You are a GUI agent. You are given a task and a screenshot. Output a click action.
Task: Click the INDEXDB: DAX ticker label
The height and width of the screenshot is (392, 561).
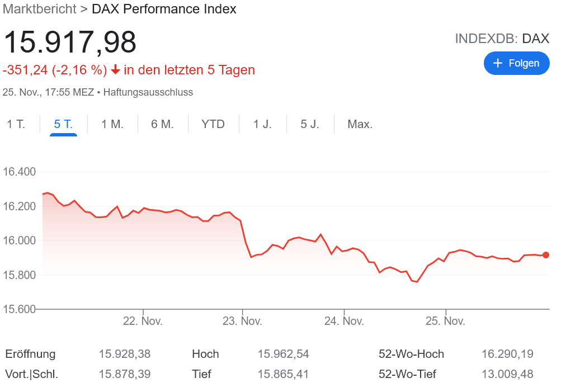pyautogui.click(x=502, y=39)
